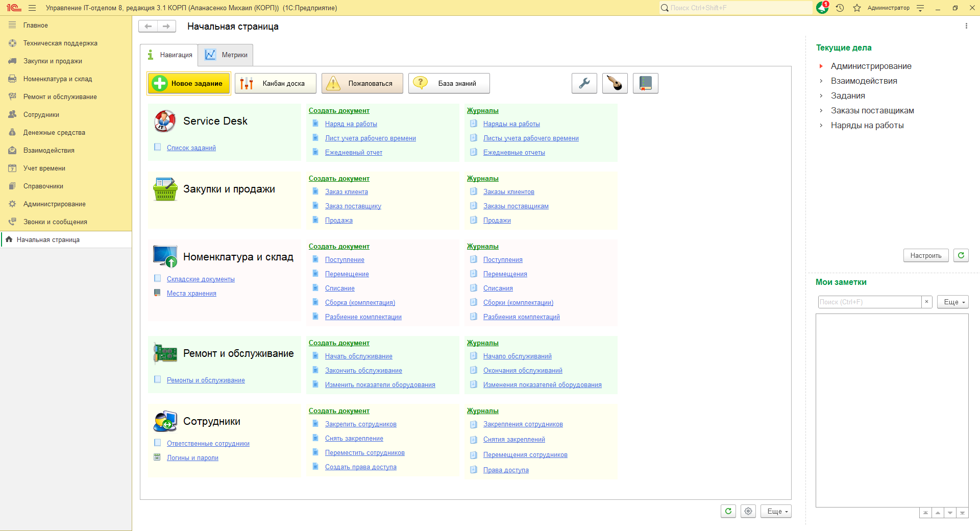This screenshot has height=531, width=980.
Task: Click the brush cleanup icon button
Action: point(615,83)
